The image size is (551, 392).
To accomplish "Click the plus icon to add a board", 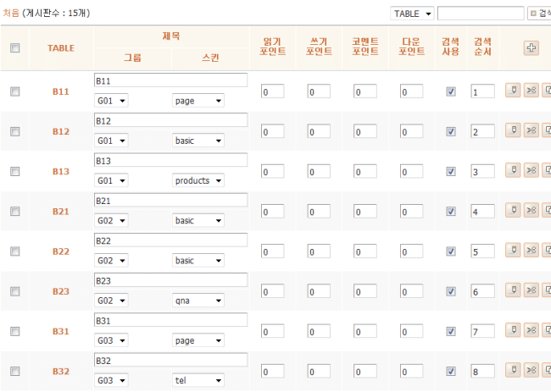I will 532,48.
